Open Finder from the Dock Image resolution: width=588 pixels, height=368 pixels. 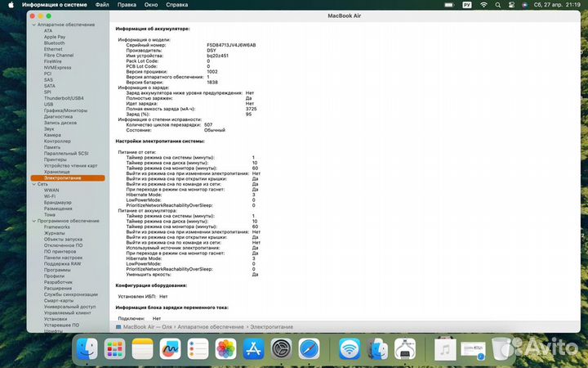(x=87, y=349)
